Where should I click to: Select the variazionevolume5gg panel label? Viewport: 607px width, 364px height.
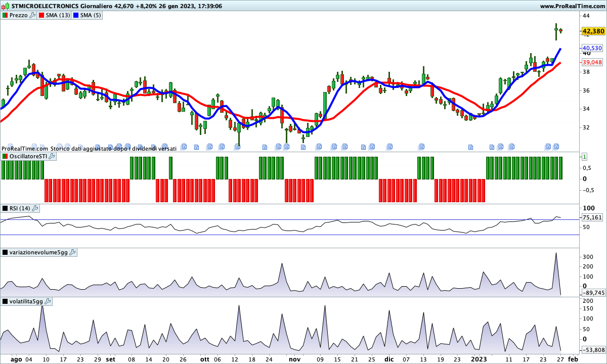coord(38,252)
